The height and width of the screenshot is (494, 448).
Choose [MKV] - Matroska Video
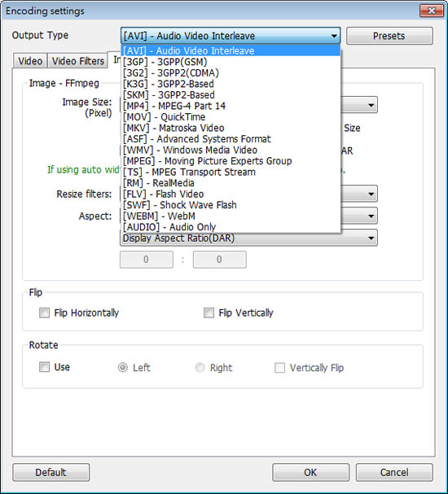pos(231,128)
